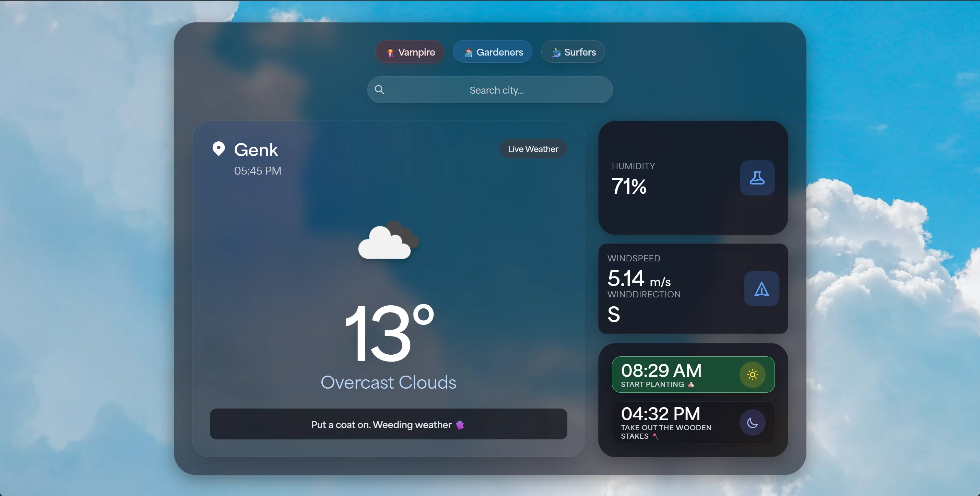Click the 08:29 AM sunrise time
Viewport: 980px width, 496px height.
(x=661, y=370)
